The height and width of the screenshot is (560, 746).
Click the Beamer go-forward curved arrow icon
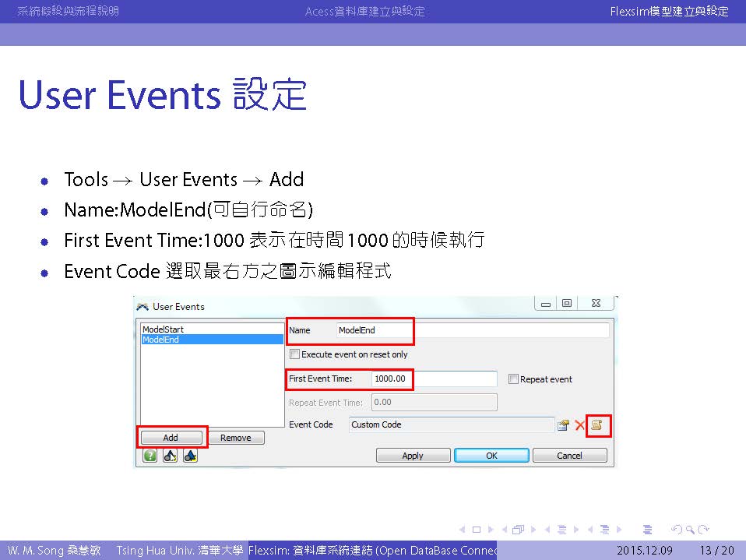click(x=704, y=530)
